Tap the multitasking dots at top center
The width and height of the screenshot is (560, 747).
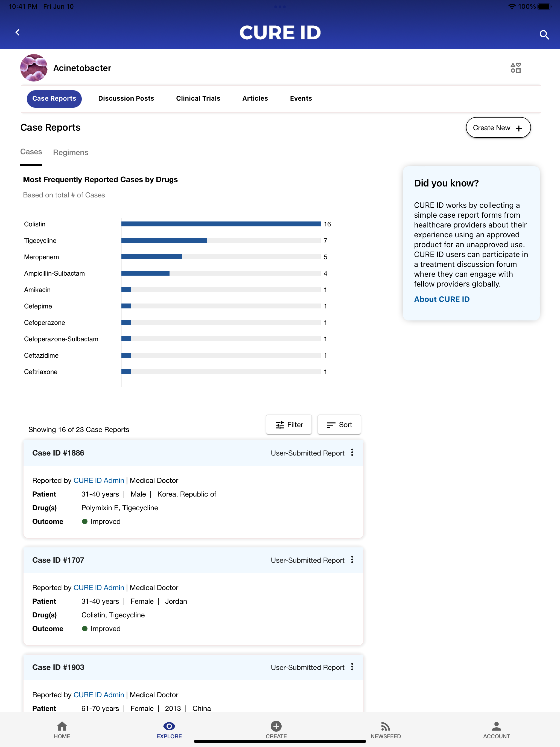(280, 6)
